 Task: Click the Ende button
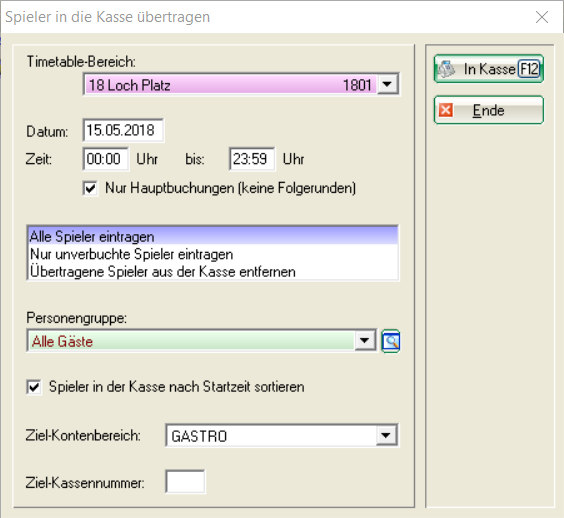pyautogui.click(x=488, y=110)
